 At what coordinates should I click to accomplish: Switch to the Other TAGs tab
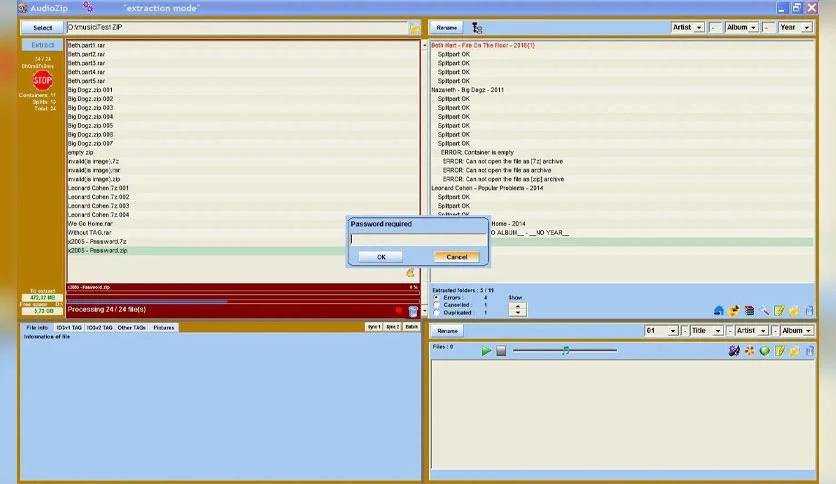coord(132,327)
